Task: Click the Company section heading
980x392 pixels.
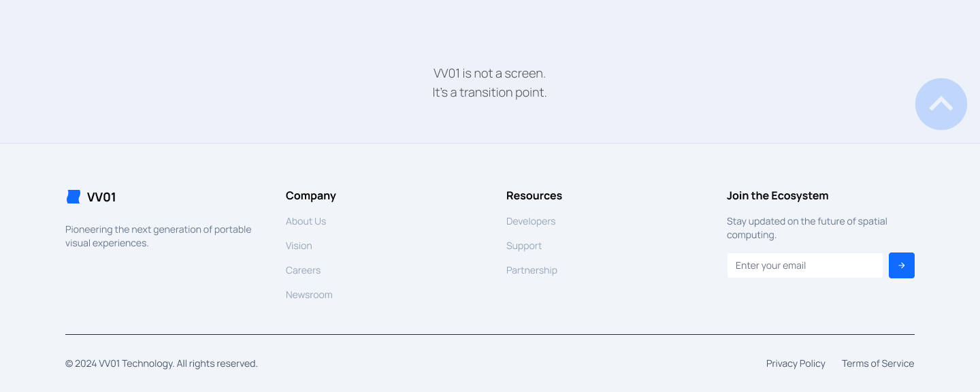Action: pyautogui.click(x=311, y=195)
